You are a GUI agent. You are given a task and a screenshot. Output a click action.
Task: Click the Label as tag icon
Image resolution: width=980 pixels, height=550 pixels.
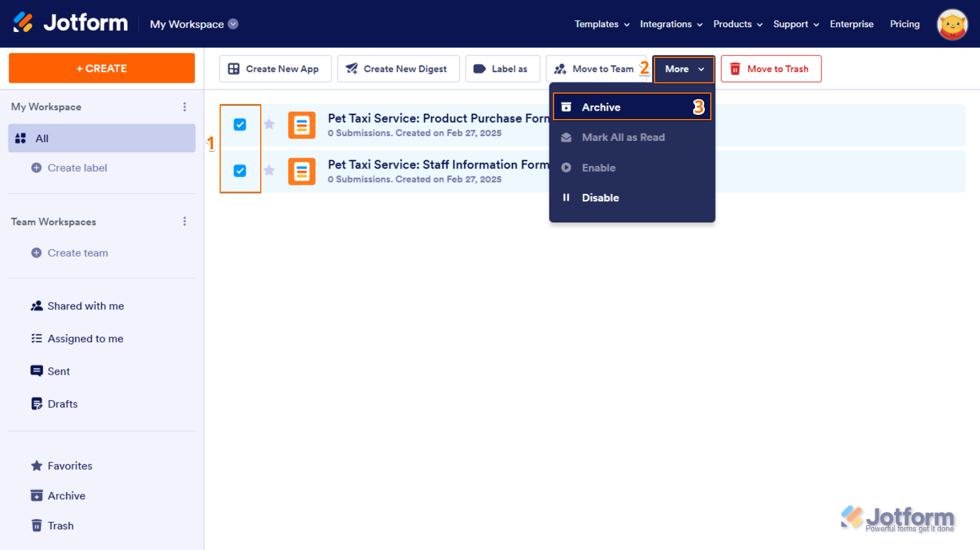click(480, 69)
